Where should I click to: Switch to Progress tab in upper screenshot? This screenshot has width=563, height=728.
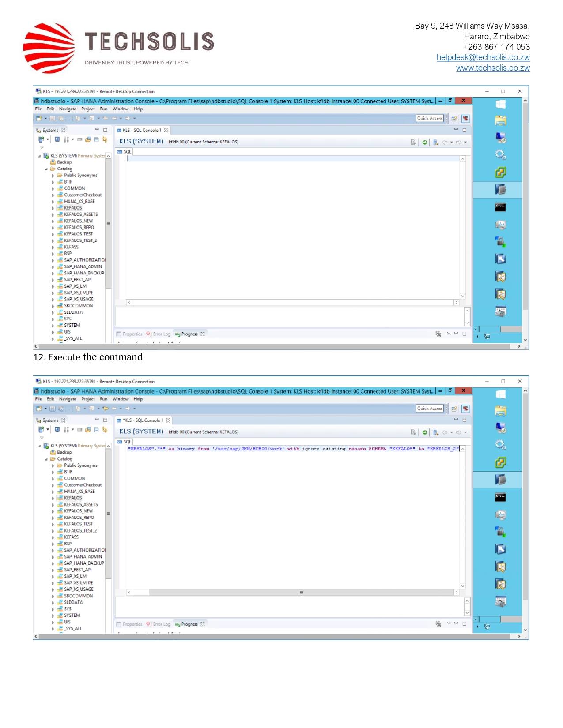pyautogui.click(x=189, y=334)
